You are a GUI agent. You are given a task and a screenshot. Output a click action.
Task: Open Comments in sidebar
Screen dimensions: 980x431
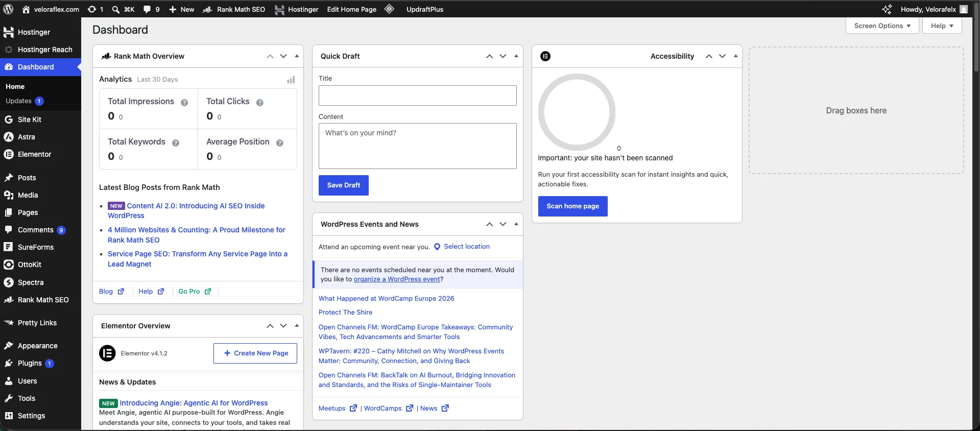click(40, 230)
